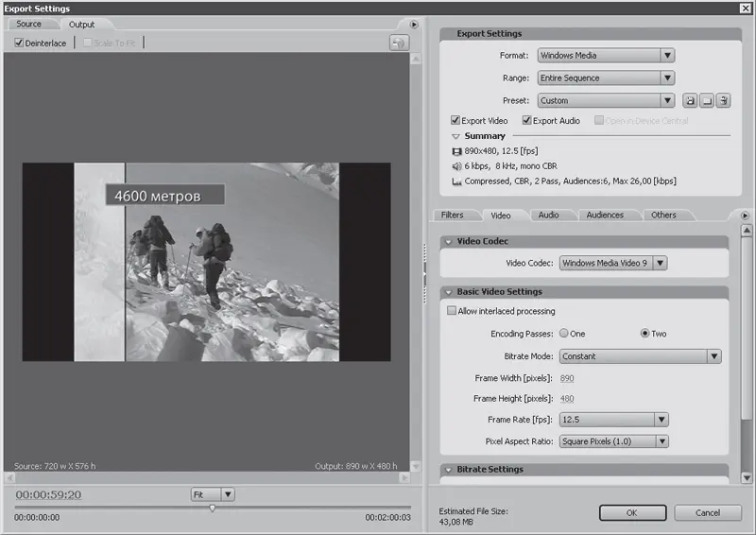Click the Estimated File Size 43,08 MB text
The height and width of the screenshot is (535, 756).
click(473, 516)
